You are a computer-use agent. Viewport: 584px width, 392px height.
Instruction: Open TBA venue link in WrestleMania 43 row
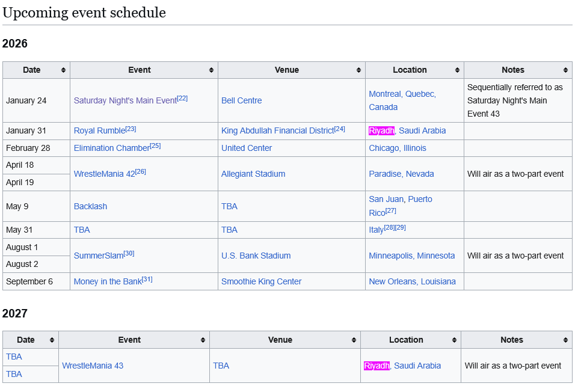click(x=221, y=366)
